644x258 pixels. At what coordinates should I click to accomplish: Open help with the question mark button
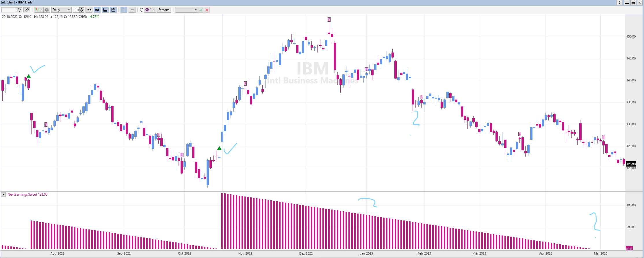click(x=619, y=3)
